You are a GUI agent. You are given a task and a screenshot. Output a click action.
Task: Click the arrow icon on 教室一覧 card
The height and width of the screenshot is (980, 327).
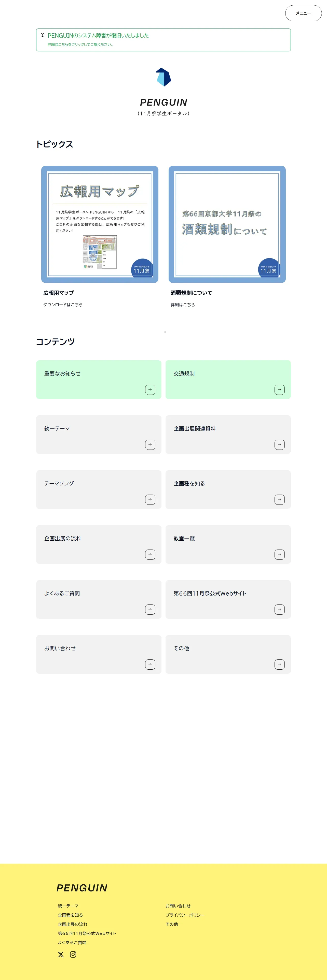click(x=279, y=554)
